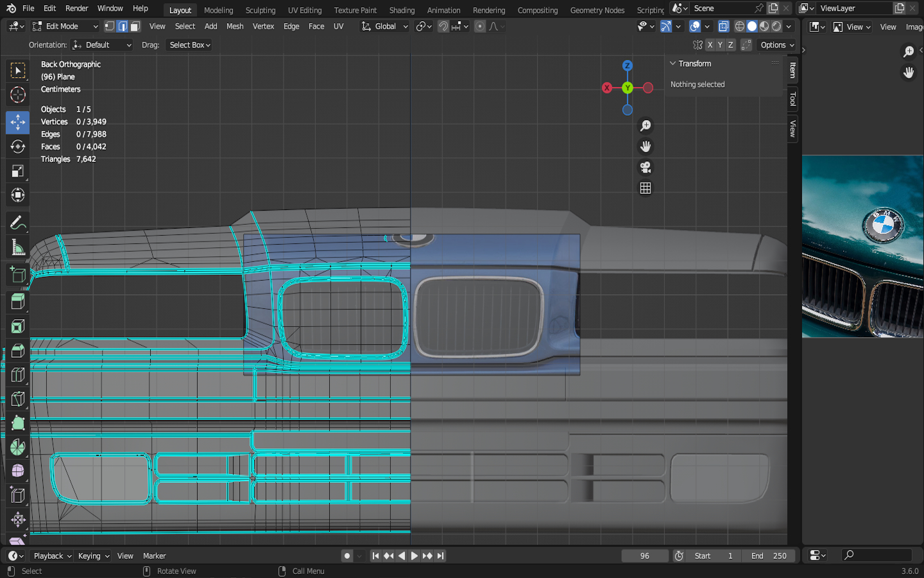Switch to the UV Editing workspace tab
Image resolution: width=924 pixels, height=578 pixels.
click(x=304, y=10)
